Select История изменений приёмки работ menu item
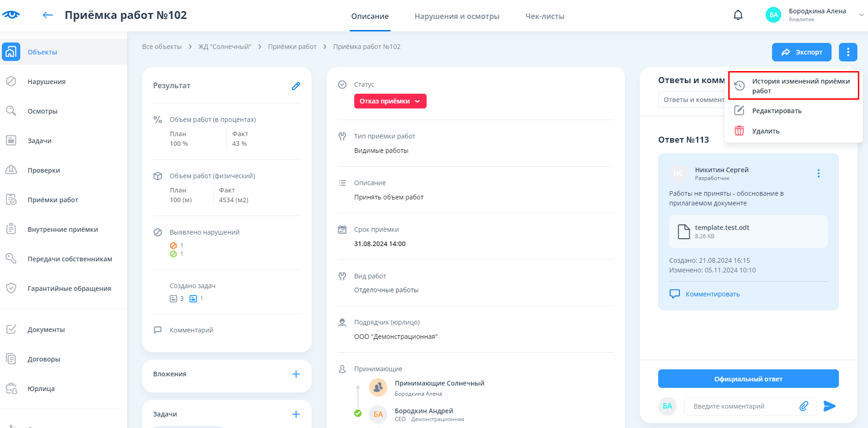This screenshot has width=868, height=428. pyautogui.click(x=793, y=86)
